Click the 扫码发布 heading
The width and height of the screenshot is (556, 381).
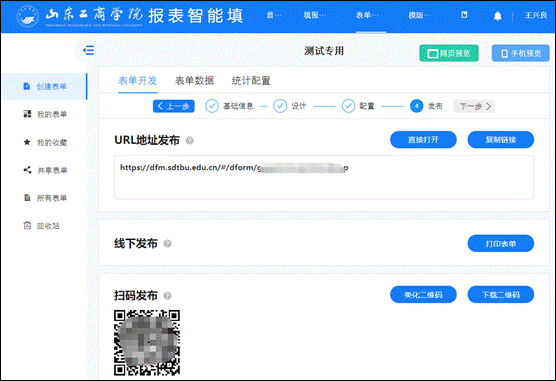pyautogui.click(x=136, y=295)
